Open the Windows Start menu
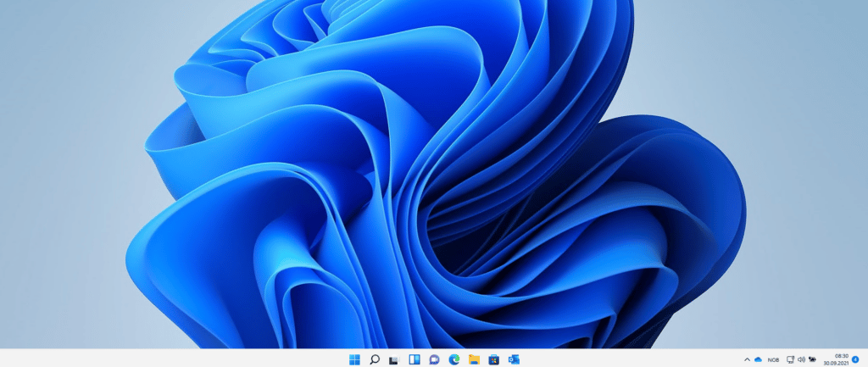Screen dimensions: 868x367 point(354,359)
